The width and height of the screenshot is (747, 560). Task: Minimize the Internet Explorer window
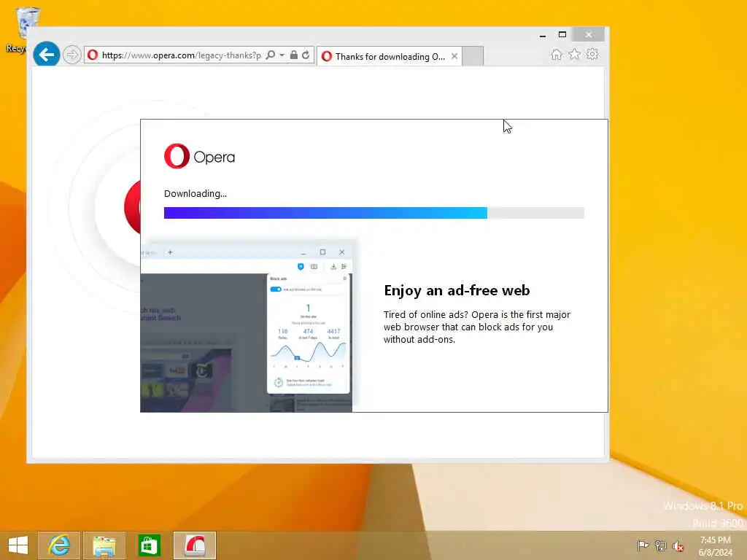click(543, 35)
